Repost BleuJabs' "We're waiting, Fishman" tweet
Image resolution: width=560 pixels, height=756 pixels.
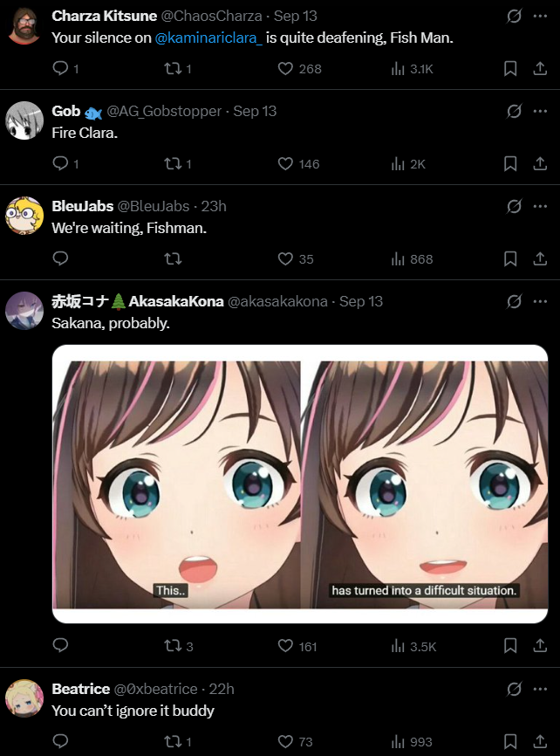[173, 259]
